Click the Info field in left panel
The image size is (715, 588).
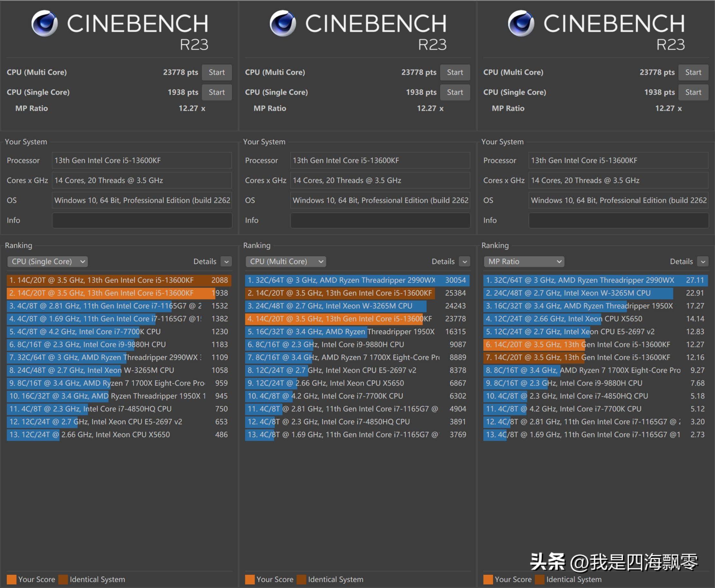(x=142, y=220)
